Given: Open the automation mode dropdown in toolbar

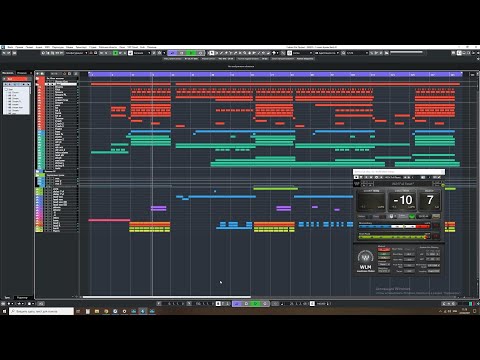Looking at the screenshot, I should click(x=142, y=53).
